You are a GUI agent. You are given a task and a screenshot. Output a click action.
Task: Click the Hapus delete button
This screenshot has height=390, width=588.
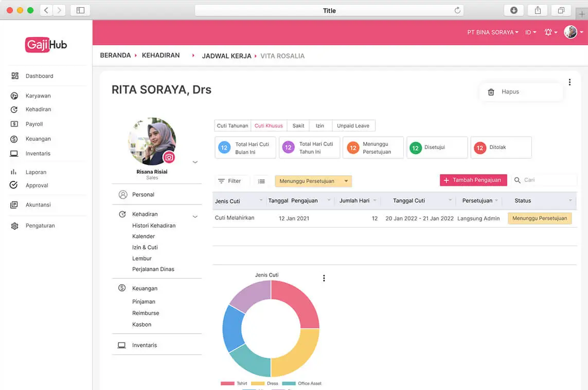[x=504, y=91]
